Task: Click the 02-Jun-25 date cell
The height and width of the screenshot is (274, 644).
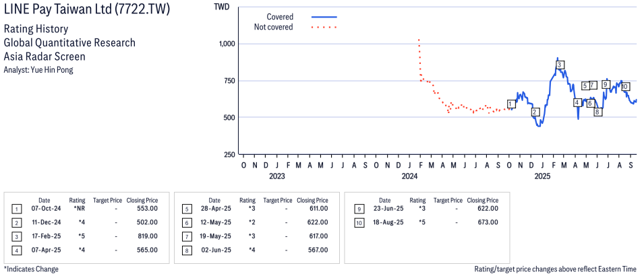Action: point(214,250)
